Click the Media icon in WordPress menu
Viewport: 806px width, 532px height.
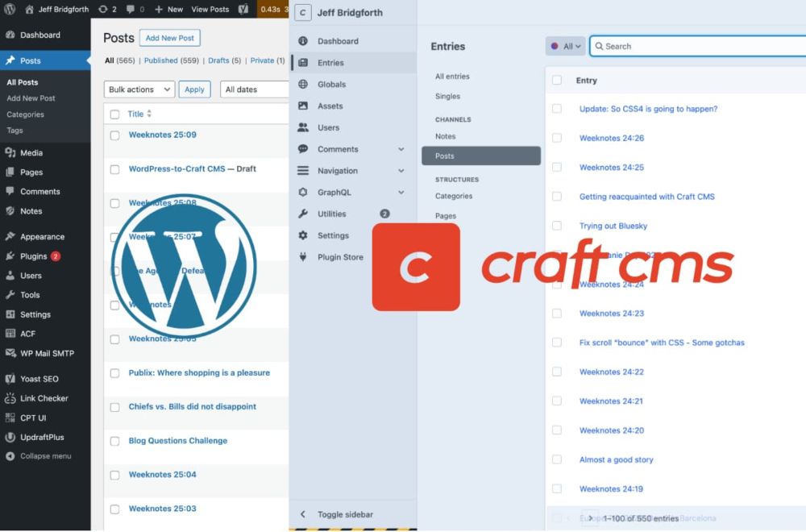[x=10, y=152]
